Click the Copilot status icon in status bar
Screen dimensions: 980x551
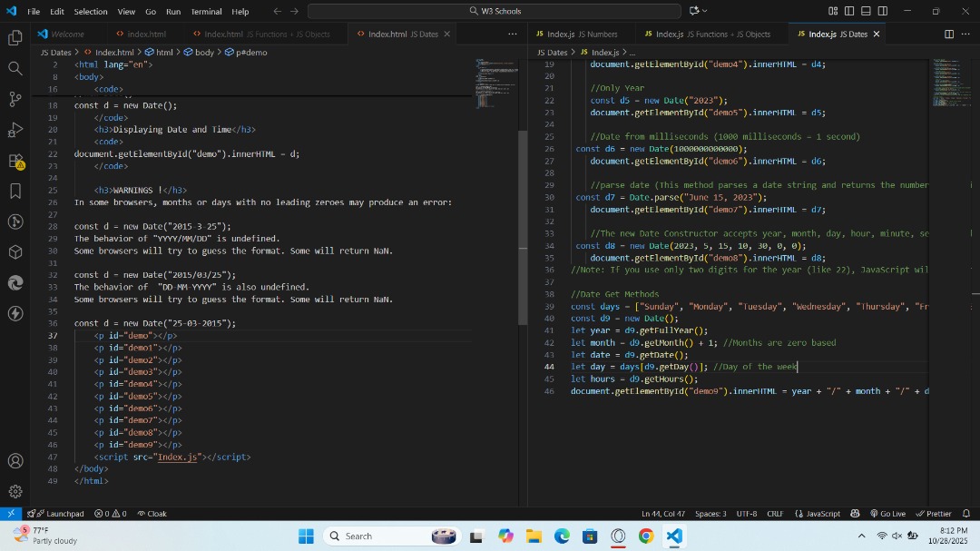[855, 514]
